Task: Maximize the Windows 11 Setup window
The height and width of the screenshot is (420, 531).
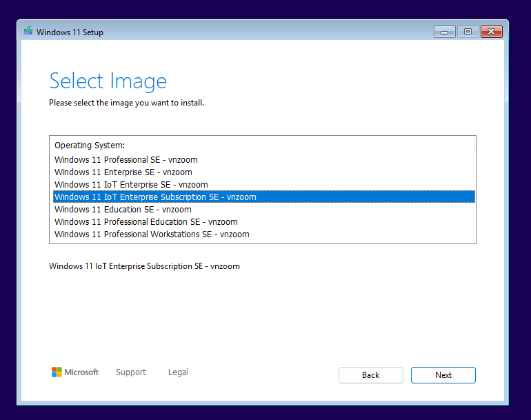Action: (468, 32)
